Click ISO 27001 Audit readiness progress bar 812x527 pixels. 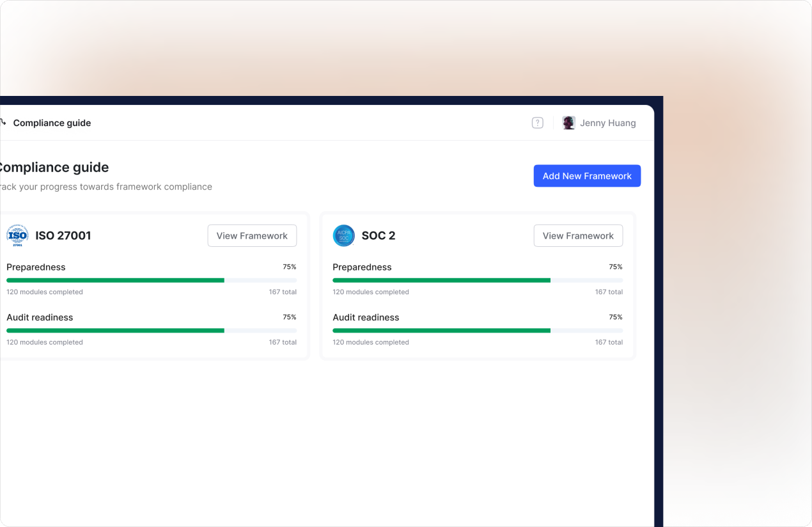coord(152,331)
